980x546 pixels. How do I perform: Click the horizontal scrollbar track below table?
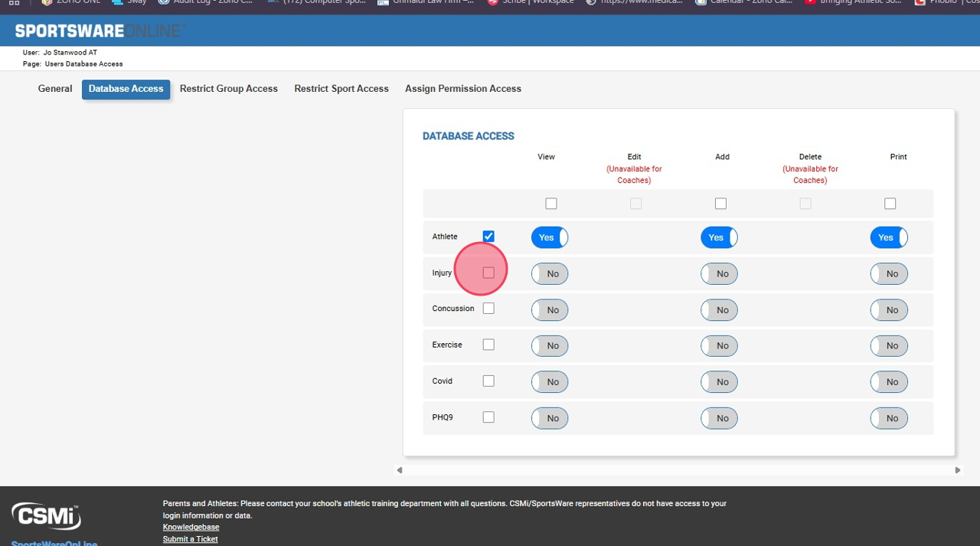[x=678, y=470]
